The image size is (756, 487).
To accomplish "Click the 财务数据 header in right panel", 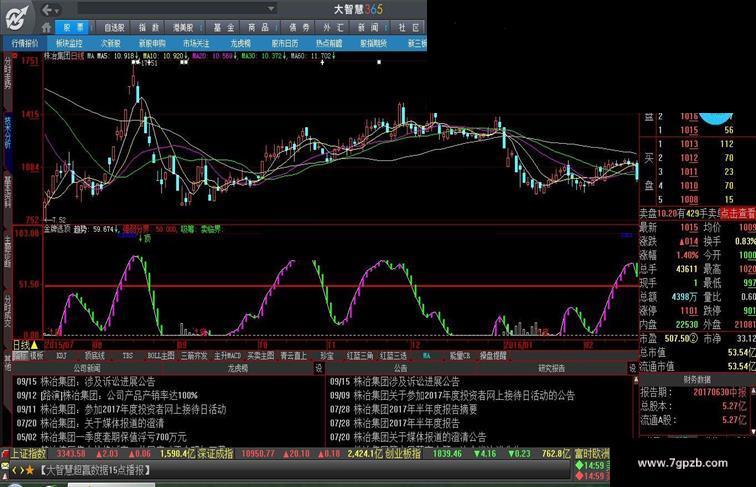I will click(x=697, y=380).
